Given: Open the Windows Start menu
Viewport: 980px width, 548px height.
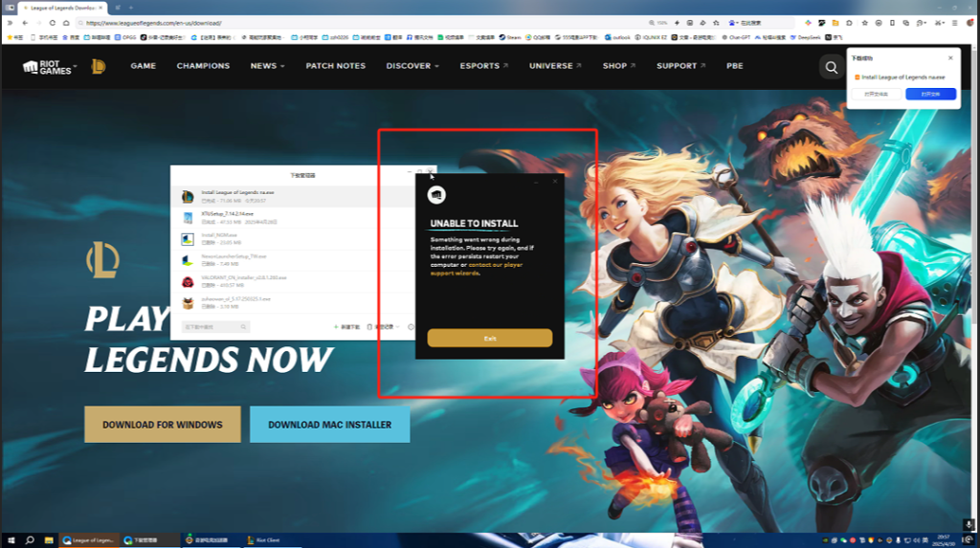Looking at the screenshot, I should [11, 540].
